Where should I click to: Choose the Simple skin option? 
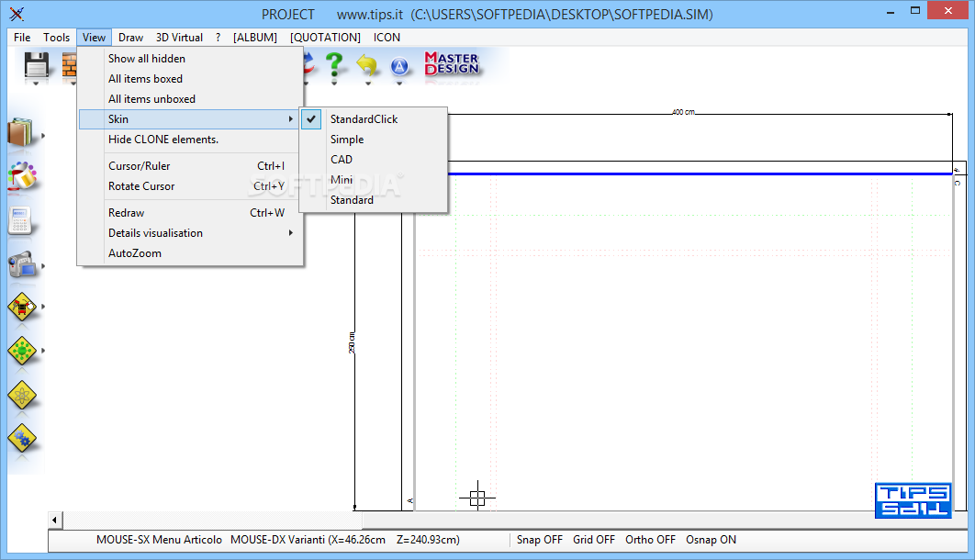point(373,140)
